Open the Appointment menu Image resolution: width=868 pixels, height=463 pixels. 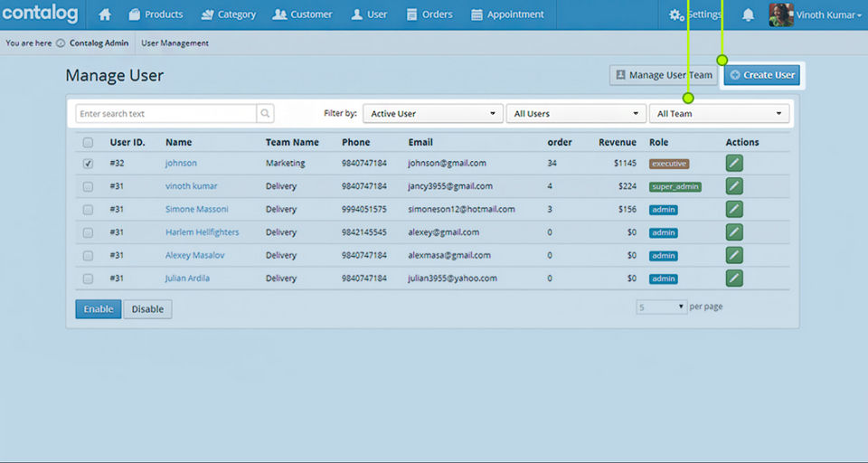(507, 14)
